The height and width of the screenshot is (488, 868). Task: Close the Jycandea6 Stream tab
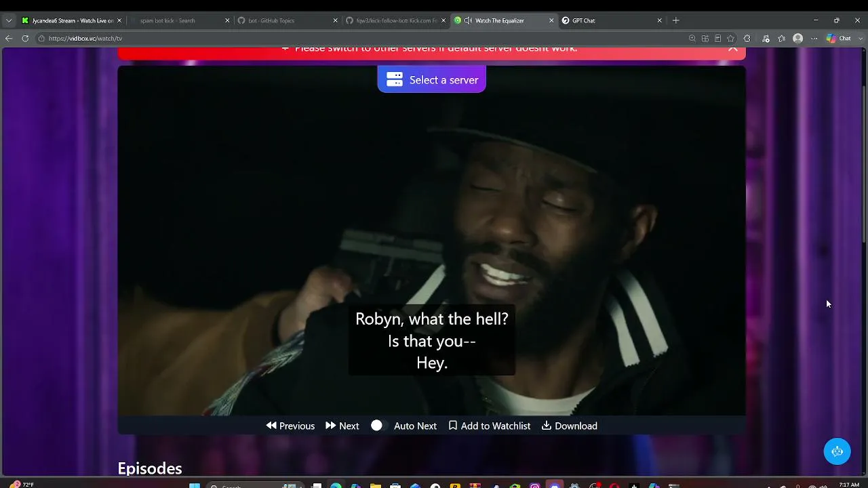(x=119, y=20)
